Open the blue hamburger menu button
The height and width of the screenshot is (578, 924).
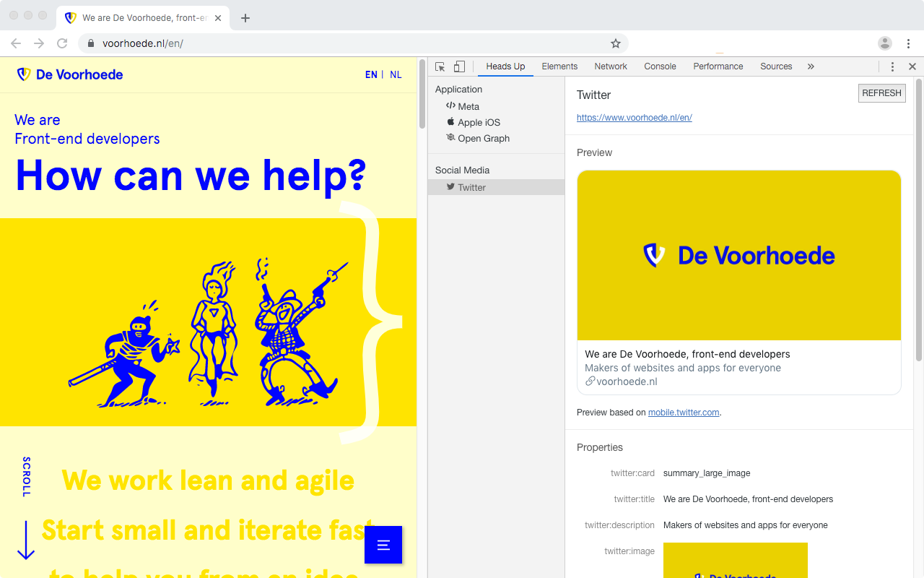pos(383,545)
